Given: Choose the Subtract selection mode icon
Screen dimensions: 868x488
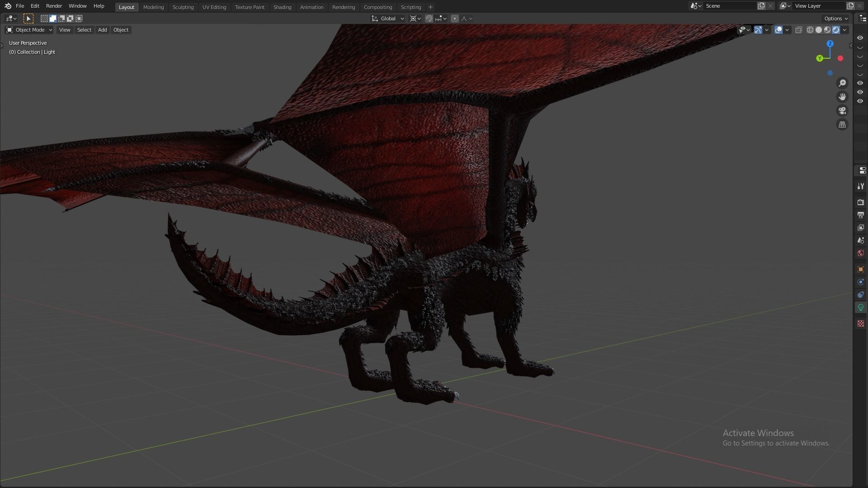Looking at the screenshot, I should [x=61, y=19].
